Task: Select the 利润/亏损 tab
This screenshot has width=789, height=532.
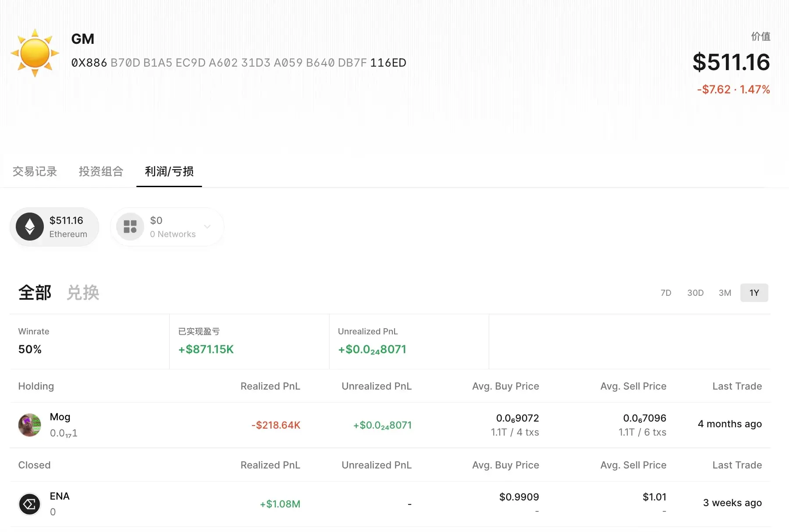Action: (169, 171)
